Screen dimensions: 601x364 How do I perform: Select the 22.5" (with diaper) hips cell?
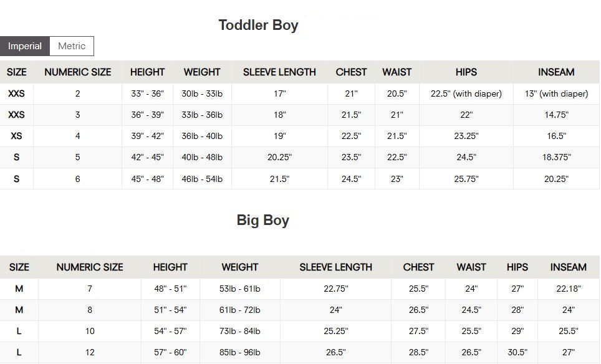tap(466, 94)
